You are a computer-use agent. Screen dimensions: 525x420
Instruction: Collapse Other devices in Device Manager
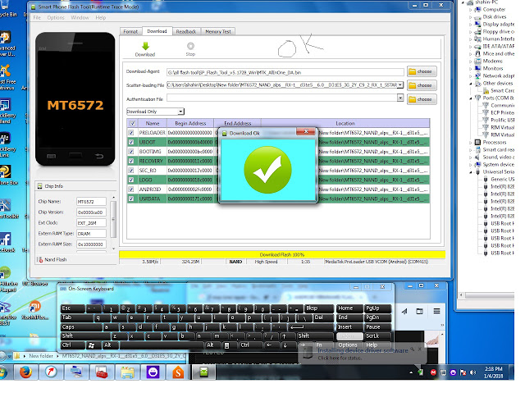[470, 84]
